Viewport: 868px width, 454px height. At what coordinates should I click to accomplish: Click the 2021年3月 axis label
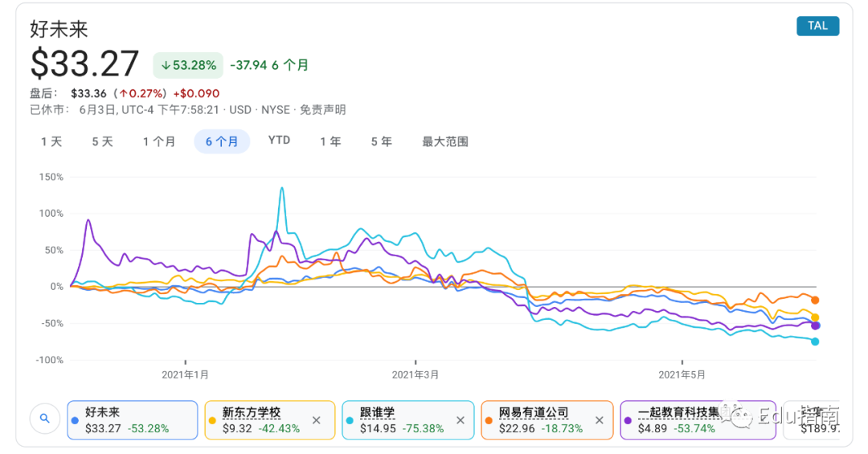[x=416, y=374]
